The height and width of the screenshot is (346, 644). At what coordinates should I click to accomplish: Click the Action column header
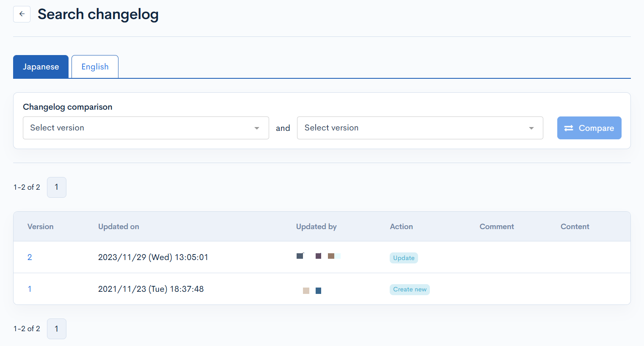pyautogui.click(x=401, y=227)
